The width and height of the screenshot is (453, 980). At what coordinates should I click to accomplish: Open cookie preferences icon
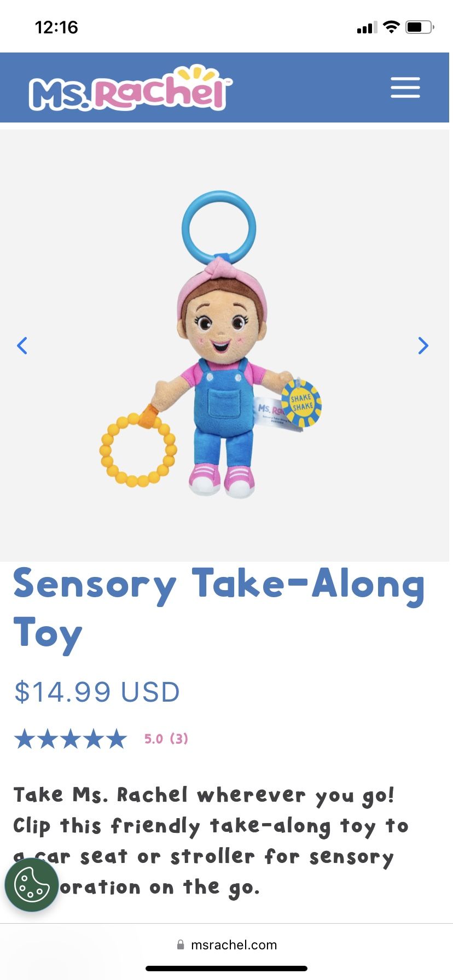[32, 884]
